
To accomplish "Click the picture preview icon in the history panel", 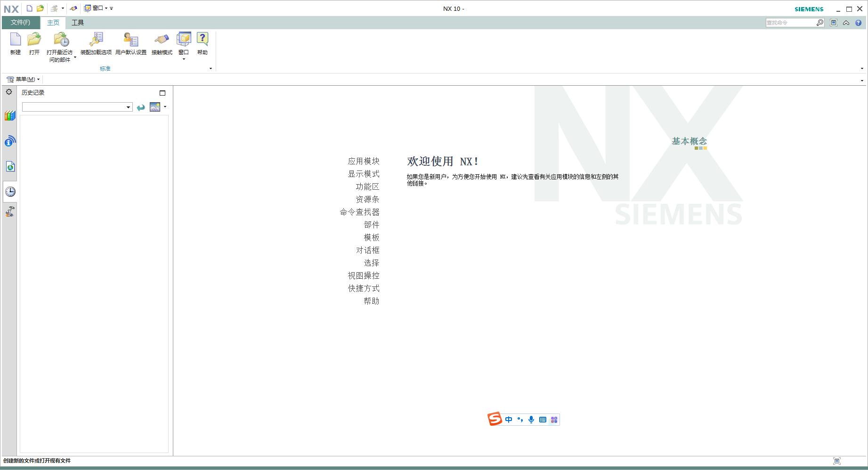I will click(155, 107).
